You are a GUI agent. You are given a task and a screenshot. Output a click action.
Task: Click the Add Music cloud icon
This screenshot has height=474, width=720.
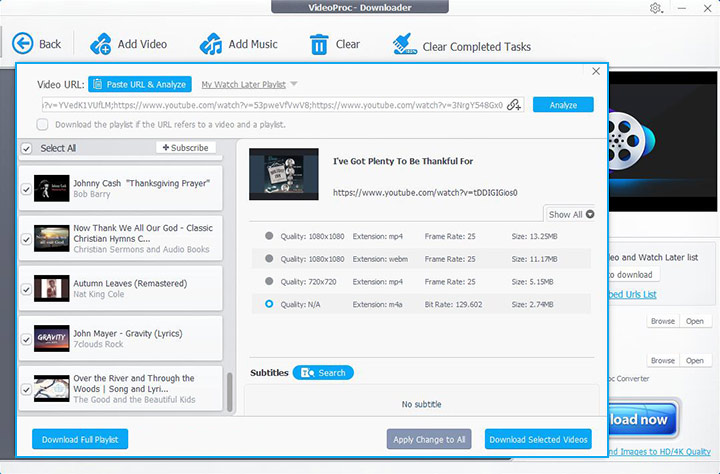coord(211,44)
